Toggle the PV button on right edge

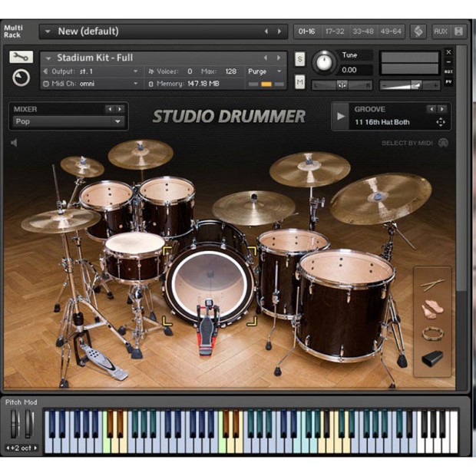(x=448, y=81)
